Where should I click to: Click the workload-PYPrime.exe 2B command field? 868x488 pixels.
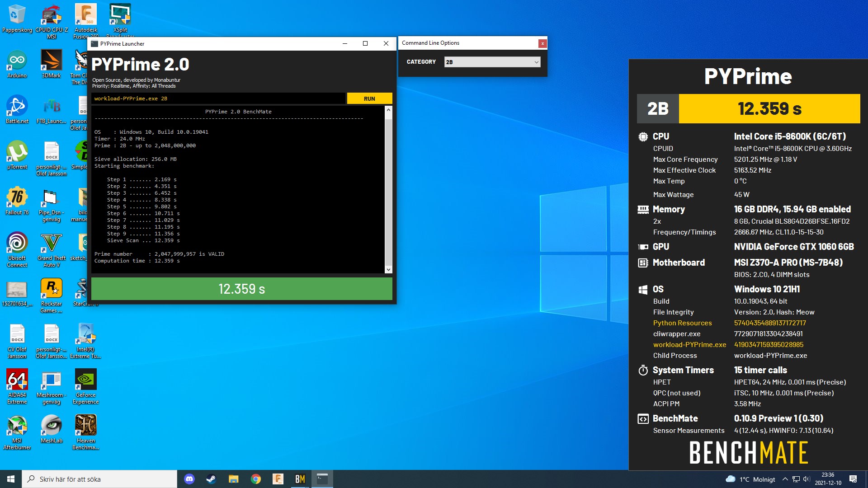coord(218,99)
